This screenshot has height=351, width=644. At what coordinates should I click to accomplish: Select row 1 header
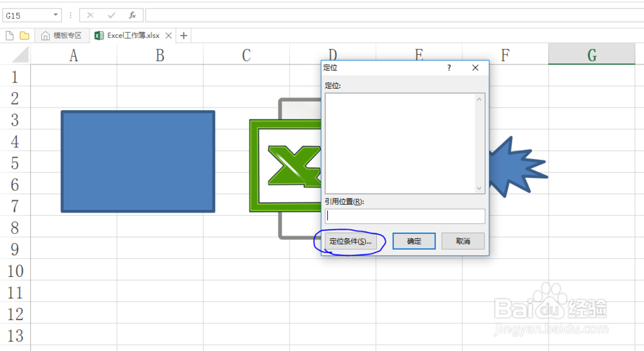pos(15,77)
